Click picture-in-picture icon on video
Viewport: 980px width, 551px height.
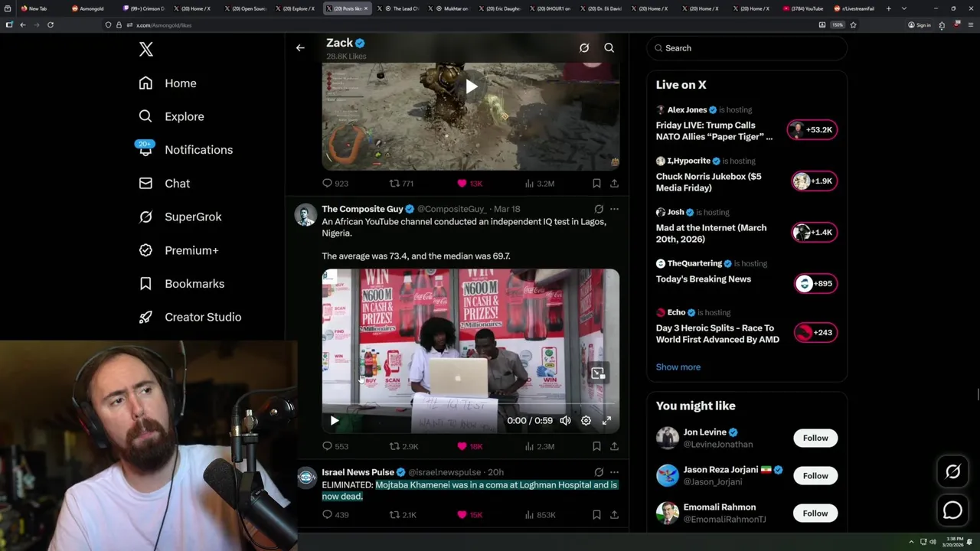(598, 373)
